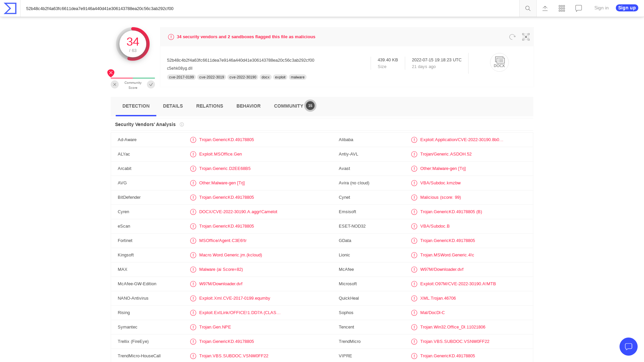Click the 34 / 63 detection score gauge

pyautogui.click(x=133, y=44)
